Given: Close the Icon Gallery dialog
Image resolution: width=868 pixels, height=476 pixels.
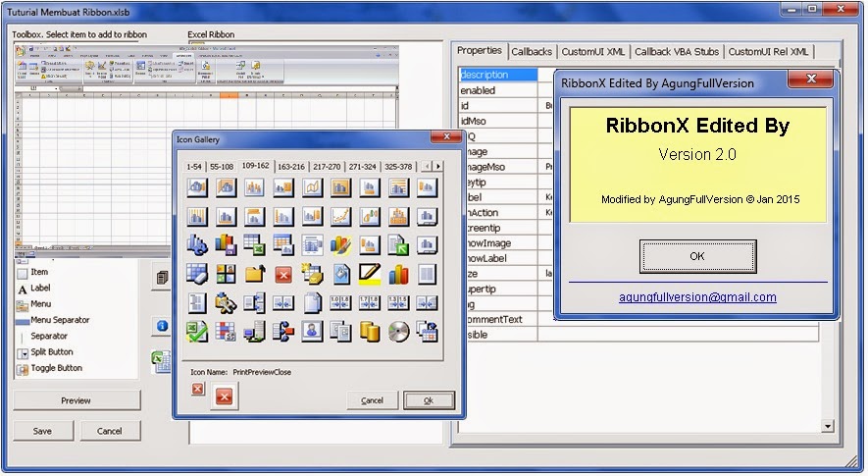Looking at the screenshot, I should coord(446,136).
